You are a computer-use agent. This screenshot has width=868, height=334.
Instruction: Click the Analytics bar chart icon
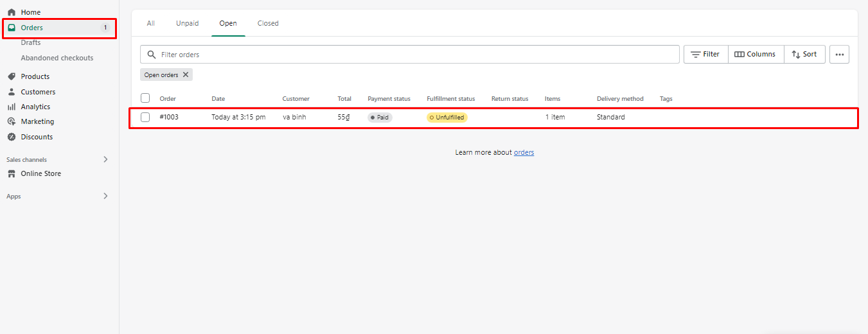pos(12,107)
